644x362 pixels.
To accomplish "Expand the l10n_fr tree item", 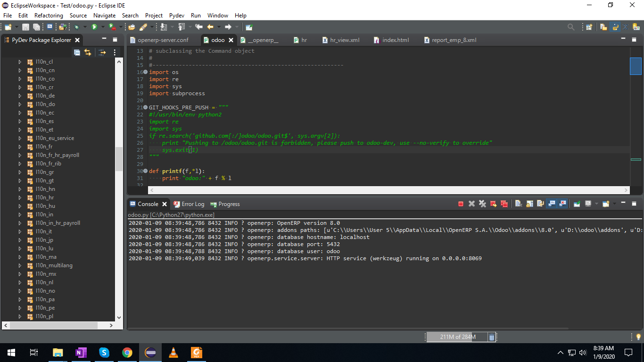I will 20,147.
